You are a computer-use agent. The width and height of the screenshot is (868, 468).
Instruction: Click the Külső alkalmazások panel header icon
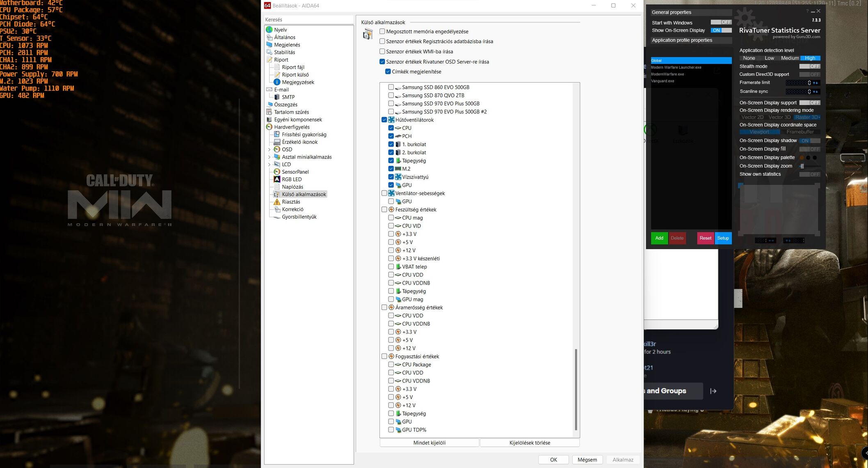(x=368, y=34)
